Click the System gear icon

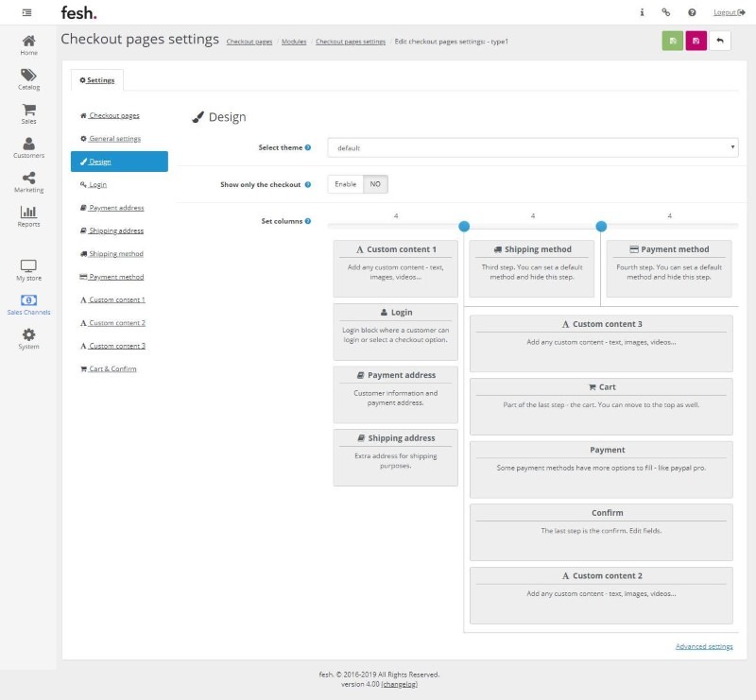click(28, 338)
